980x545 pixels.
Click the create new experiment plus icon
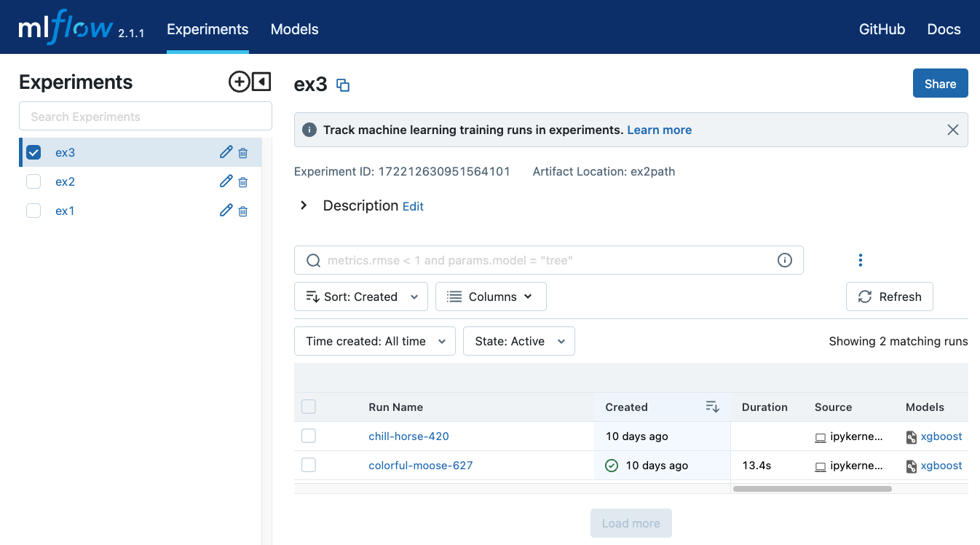point(239,82)
